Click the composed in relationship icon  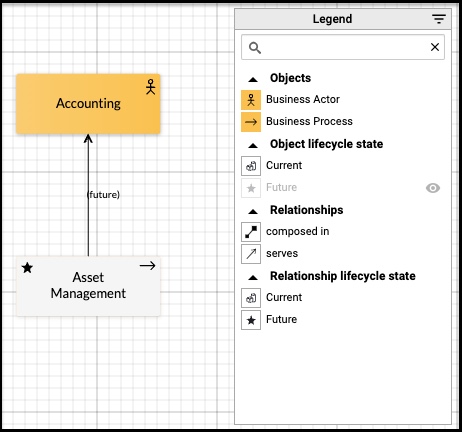point(251,232)
